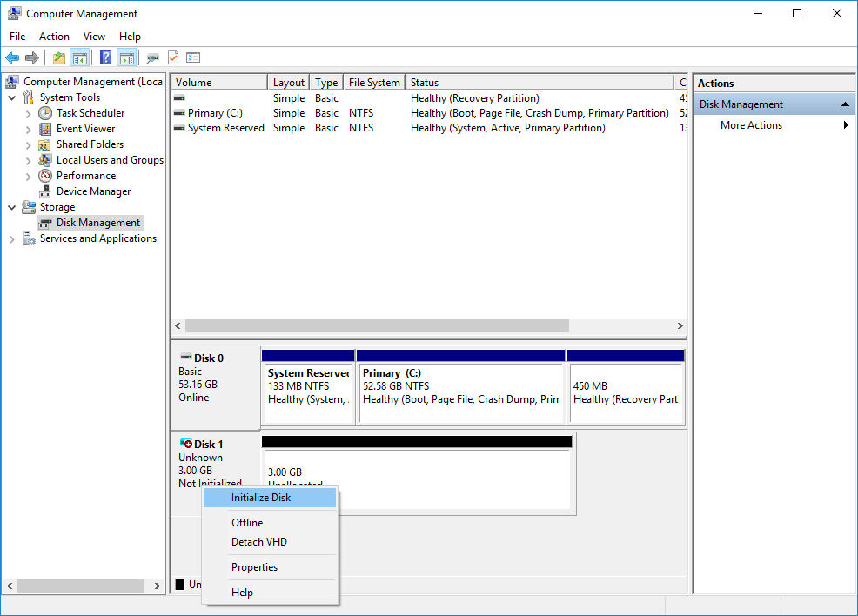Click the Refresh icon with red checkmark
Viewport: 858px width, 616px height.
point(172,57)
